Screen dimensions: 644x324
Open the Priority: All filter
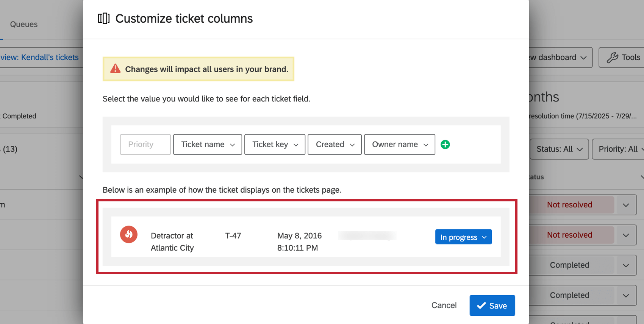tap(619, 149)
